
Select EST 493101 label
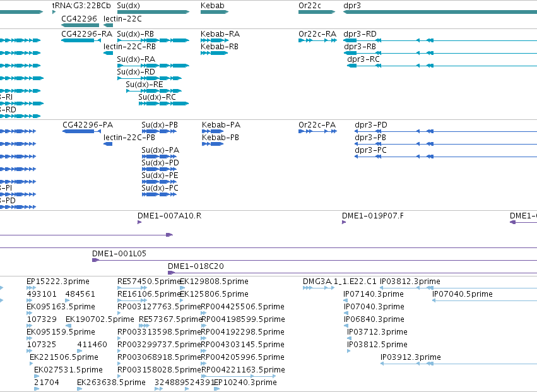tap(42, 294)
